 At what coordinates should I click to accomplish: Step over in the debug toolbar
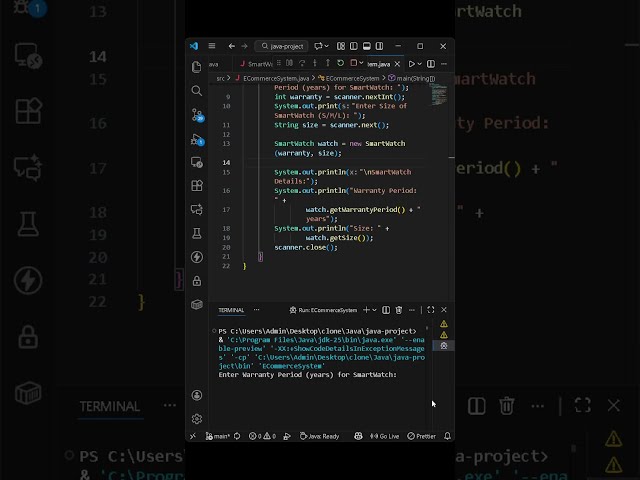[x=302, y=63]
